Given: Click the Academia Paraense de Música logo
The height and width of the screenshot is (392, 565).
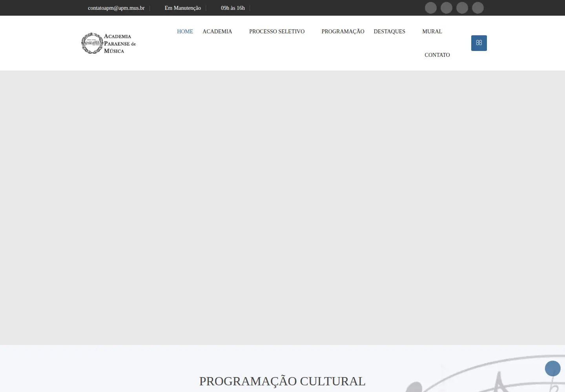Looking at the screenshot, I should pos(109,43).
